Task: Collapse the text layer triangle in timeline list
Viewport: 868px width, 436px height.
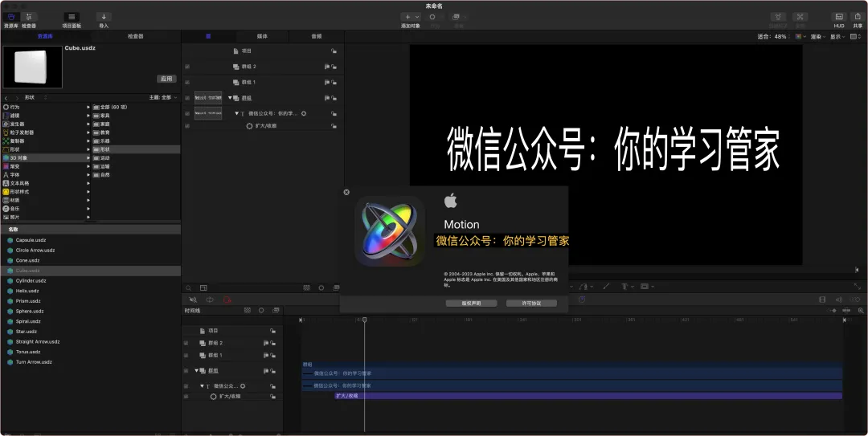Action: (x=202, y=386)
